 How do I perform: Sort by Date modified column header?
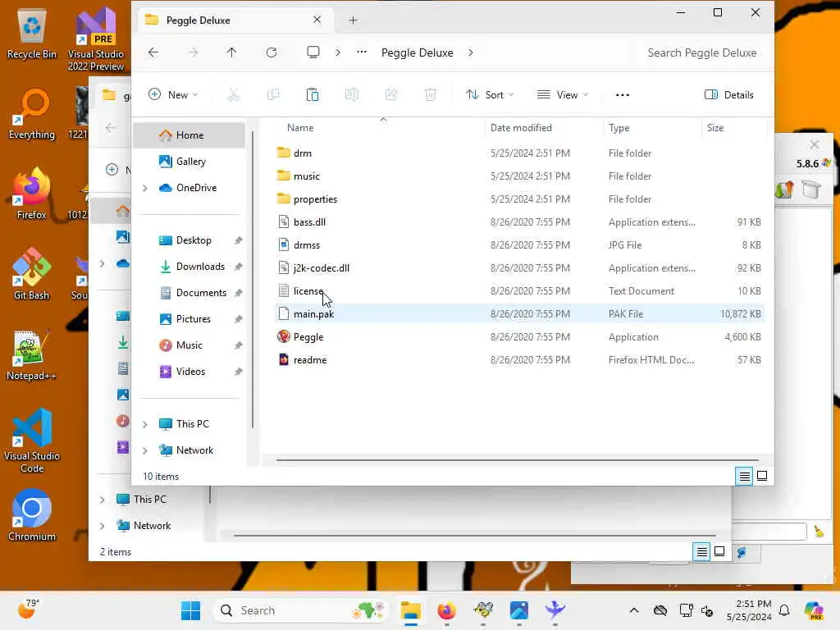pos(544,128)
